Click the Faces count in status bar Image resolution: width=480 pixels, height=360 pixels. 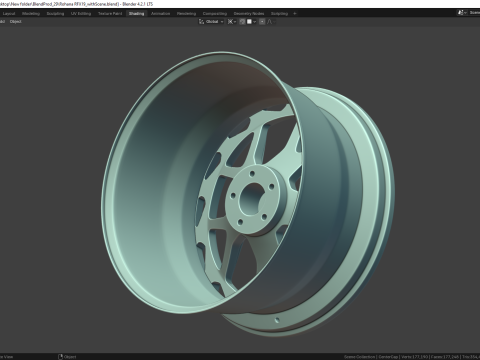(444, 357)
